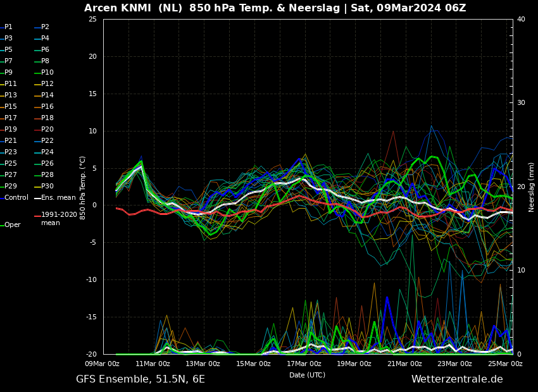The width and height of the screenshot is (538, 392).
Task: Click the Date (UTC) axis title
Action: click(307, 375)
